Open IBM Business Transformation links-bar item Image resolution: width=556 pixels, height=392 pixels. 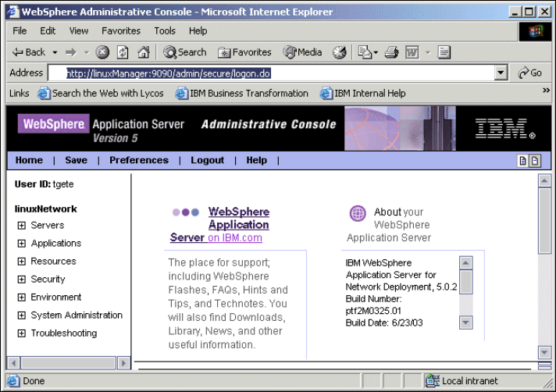click(x=242, y=93)
